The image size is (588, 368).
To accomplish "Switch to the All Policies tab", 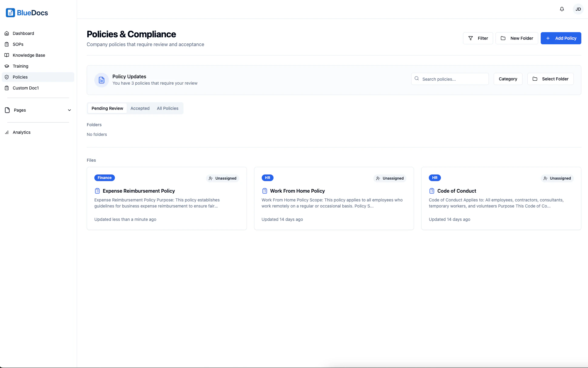I will click(167, 108).
